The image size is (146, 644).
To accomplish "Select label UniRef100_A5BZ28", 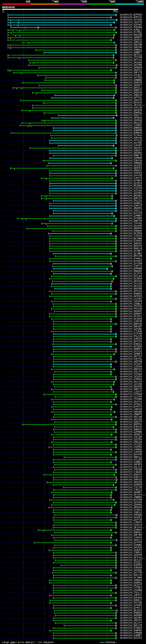I will click(x=131, y=95).
